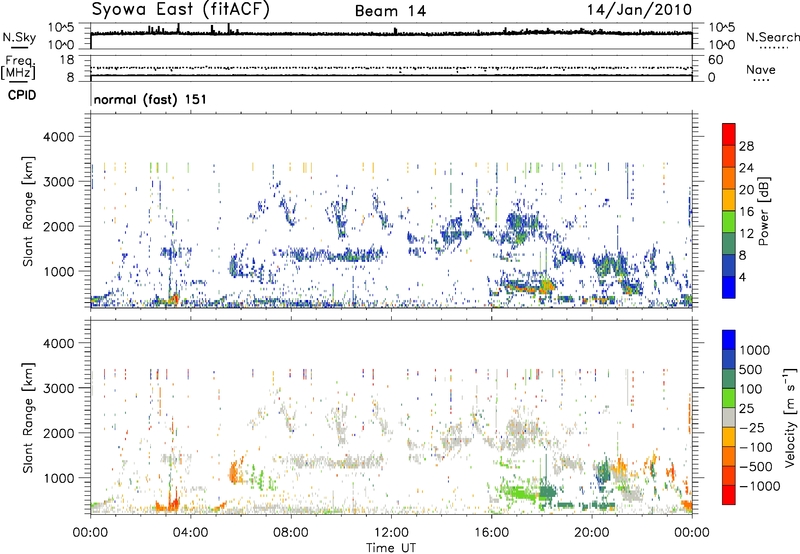
Task: Click the '04:00' time axis tick label
Action: pyautogui.click(x=190, y=533)
